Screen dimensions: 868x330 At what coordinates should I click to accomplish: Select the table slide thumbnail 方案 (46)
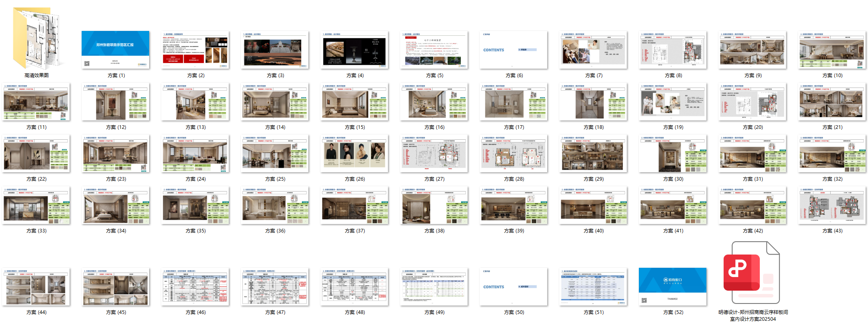[195, 286]
